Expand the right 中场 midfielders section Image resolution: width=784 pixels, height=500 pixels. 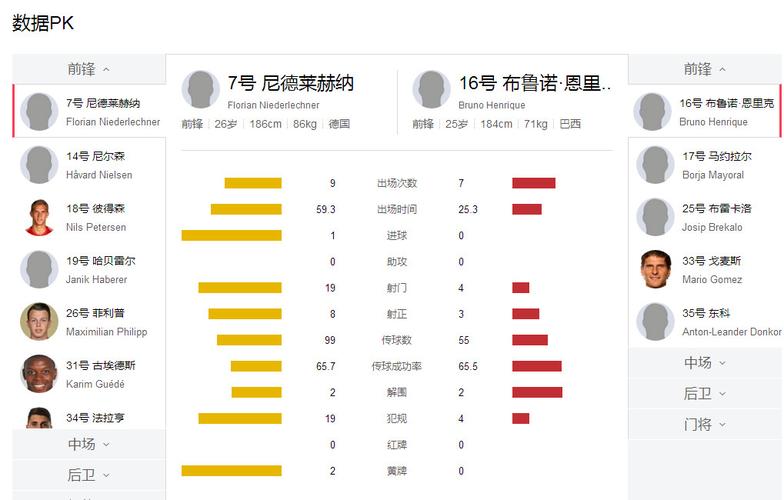705,363
